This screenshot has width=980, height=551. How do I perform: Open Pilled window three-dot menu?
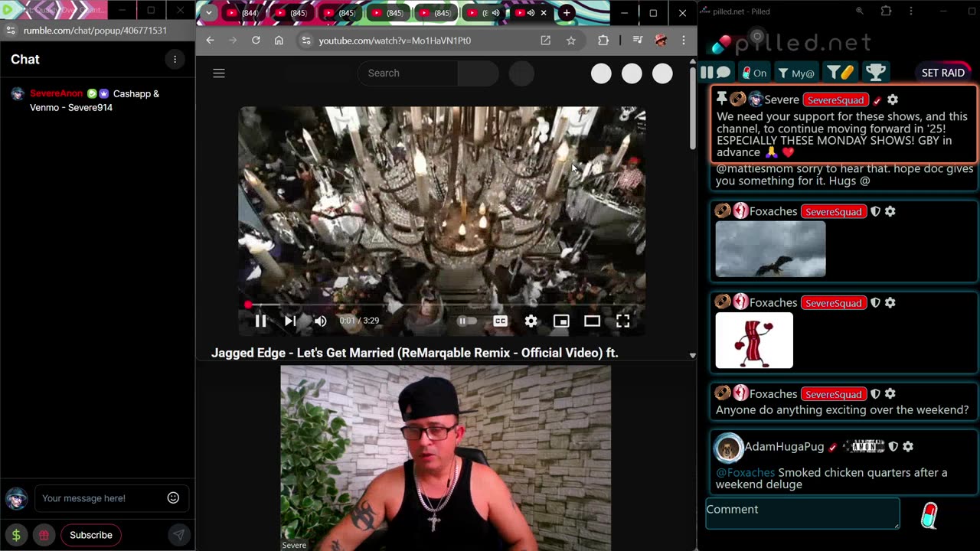click(910, 11)
